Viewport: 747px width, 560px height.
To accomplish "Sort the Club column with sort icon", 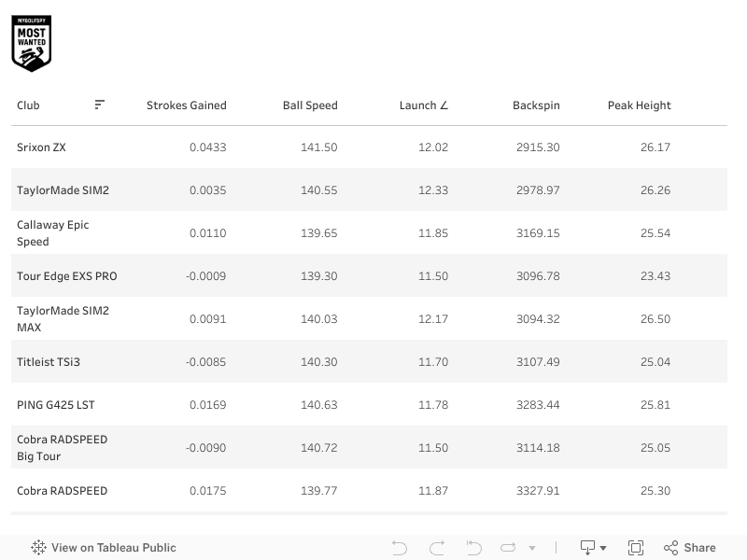I will point(99,105).
